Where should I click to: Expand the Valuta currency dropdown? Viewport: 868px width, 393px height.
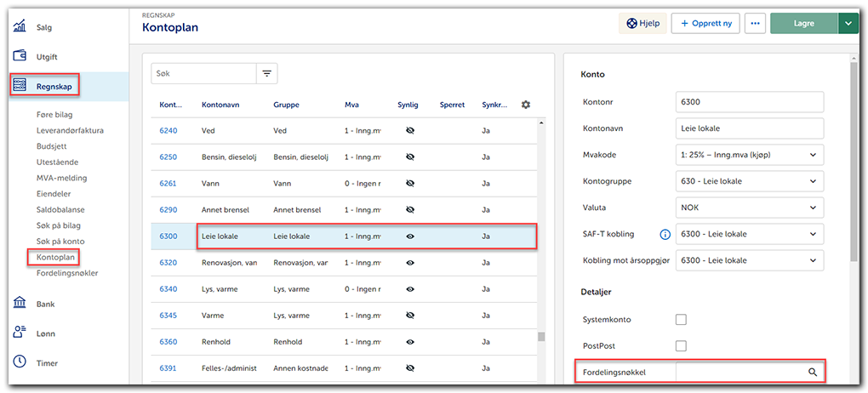(749, 208)
